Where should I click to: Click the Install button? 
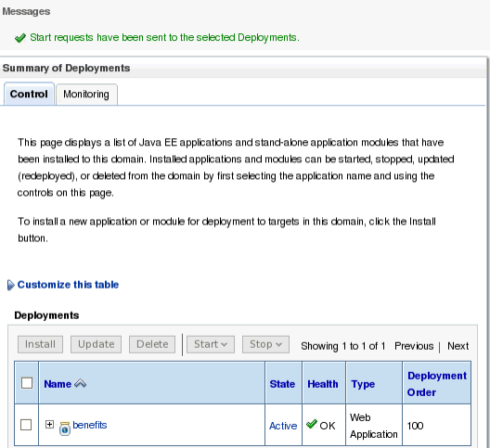(40, 344)
